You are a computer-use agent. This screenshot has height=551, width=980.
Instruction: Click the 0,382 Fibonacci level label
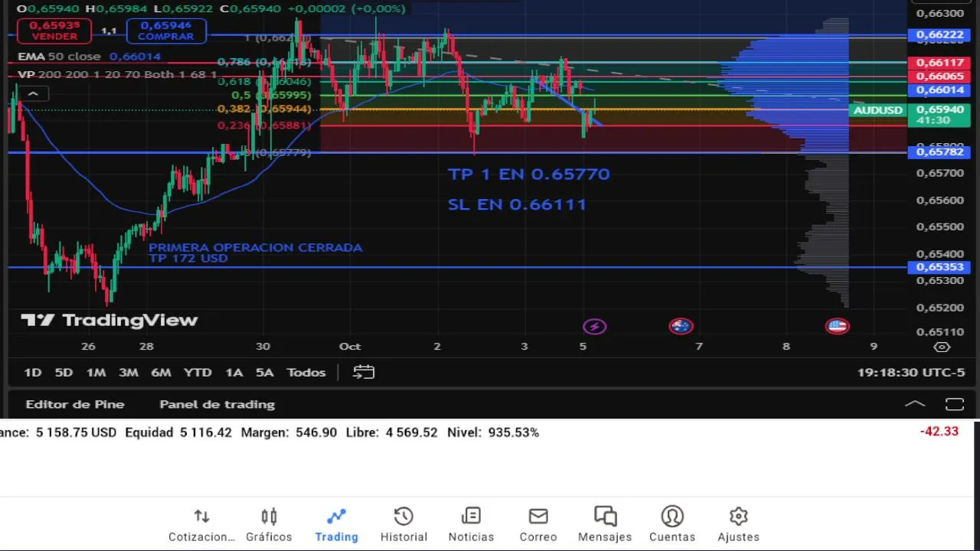click(263, 109)
